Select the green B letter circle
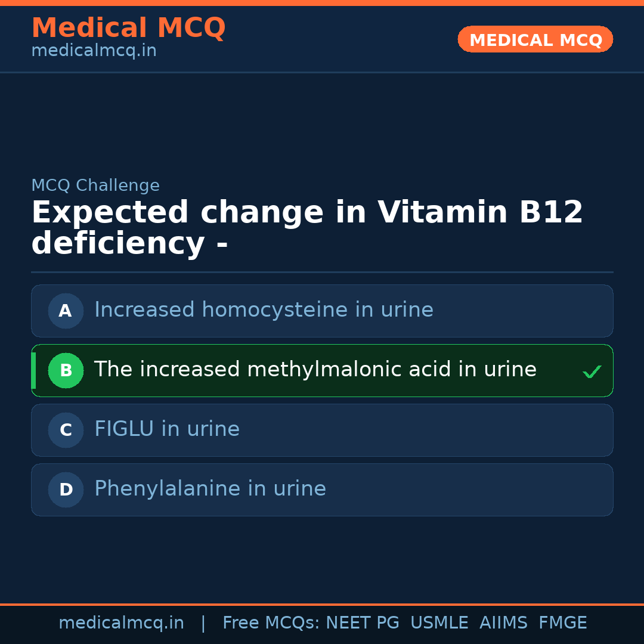 pos(66,370)
